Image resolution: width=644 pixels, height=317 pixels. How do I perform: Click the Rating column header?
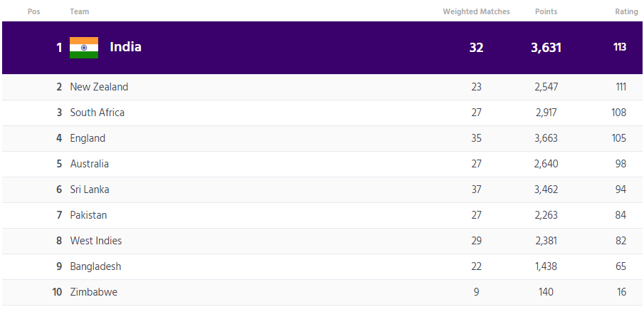point(626,11)
